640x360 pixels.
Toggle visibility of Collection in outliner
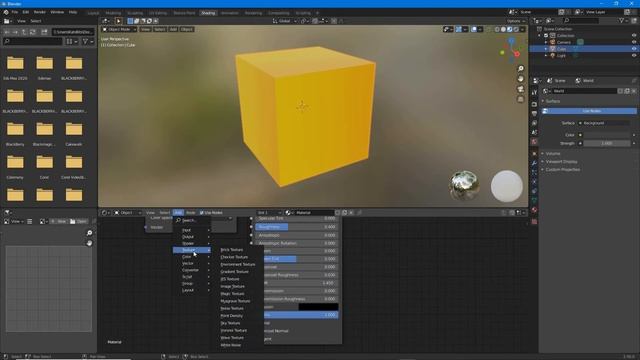[634, 36]
